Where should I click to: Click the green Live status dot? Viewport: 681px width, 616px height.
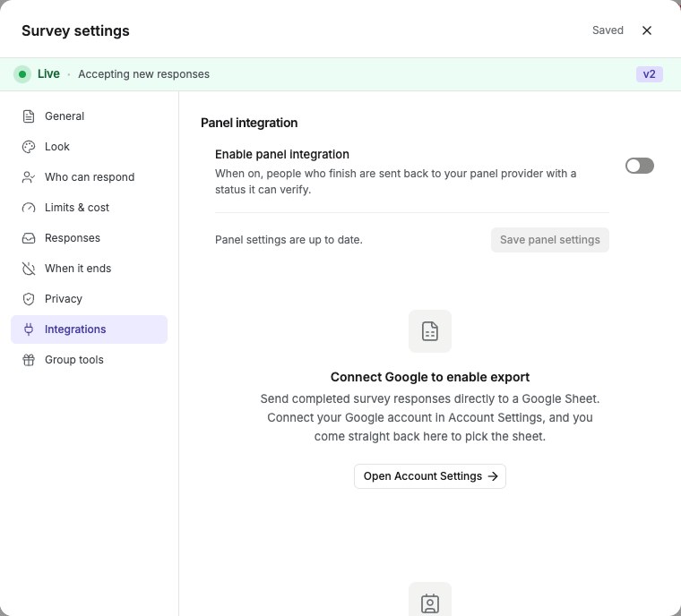(22, 74)
